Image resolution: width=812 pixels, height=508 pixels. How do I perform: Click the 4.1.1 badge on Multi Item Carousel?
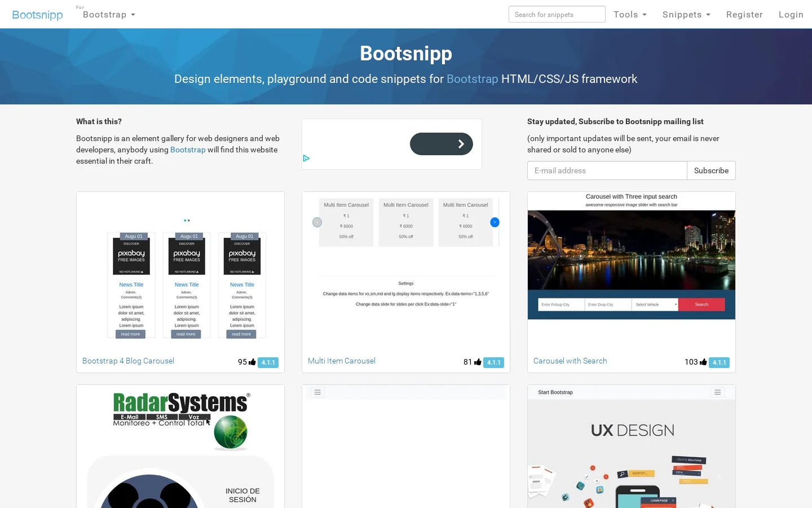point(493,362)
